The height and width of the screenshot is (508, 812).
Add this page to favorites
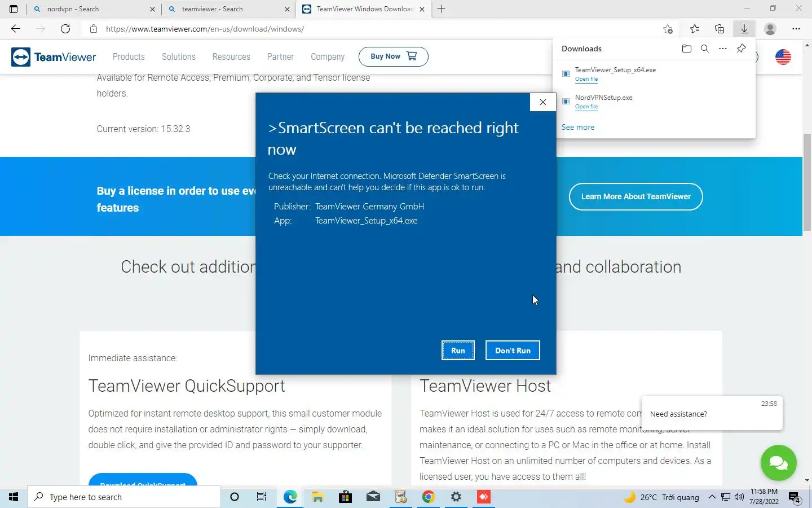click(x=668, y=29)
